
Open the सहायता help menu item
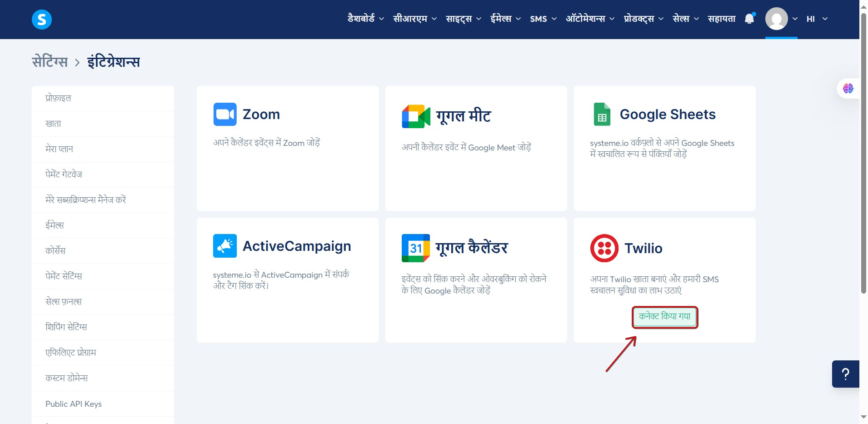coord(722,19)
